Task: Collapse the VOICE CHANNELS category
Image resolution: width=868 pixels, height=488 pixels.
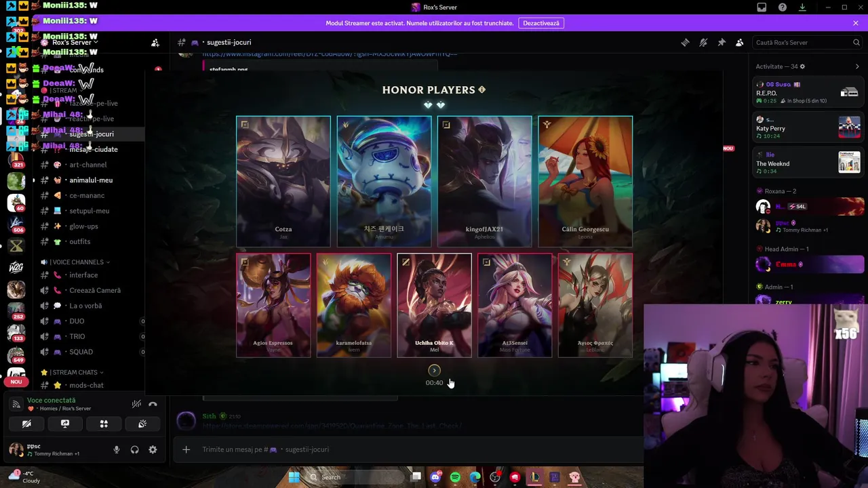Action: click(x=75, y=262)
